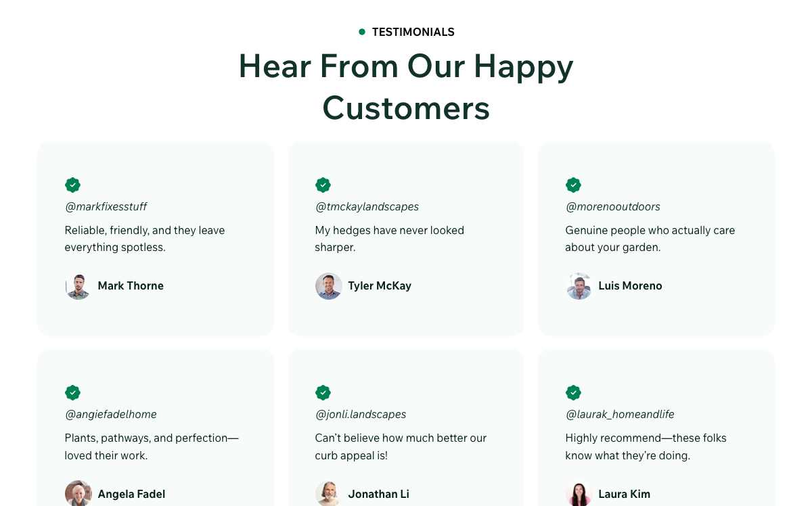Click the @laurak_homeandlife handle

pyautogui.click(x=620, y=414)
